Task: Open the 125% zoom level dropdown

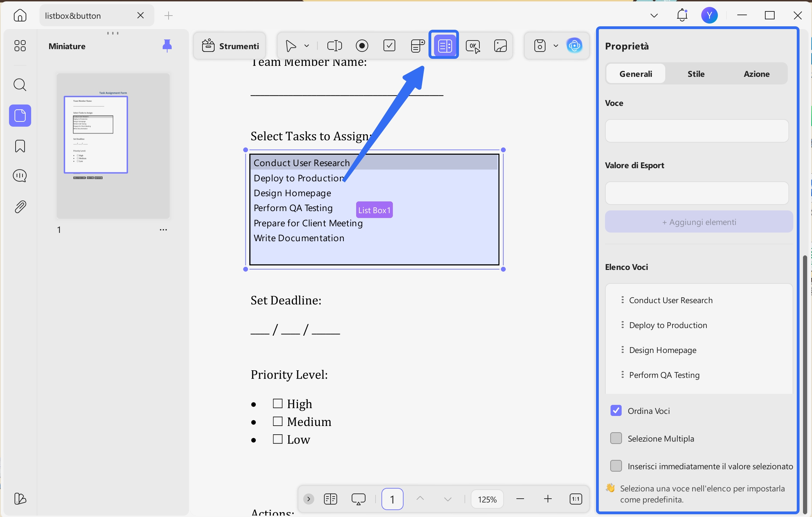Action: pos(487,499)
